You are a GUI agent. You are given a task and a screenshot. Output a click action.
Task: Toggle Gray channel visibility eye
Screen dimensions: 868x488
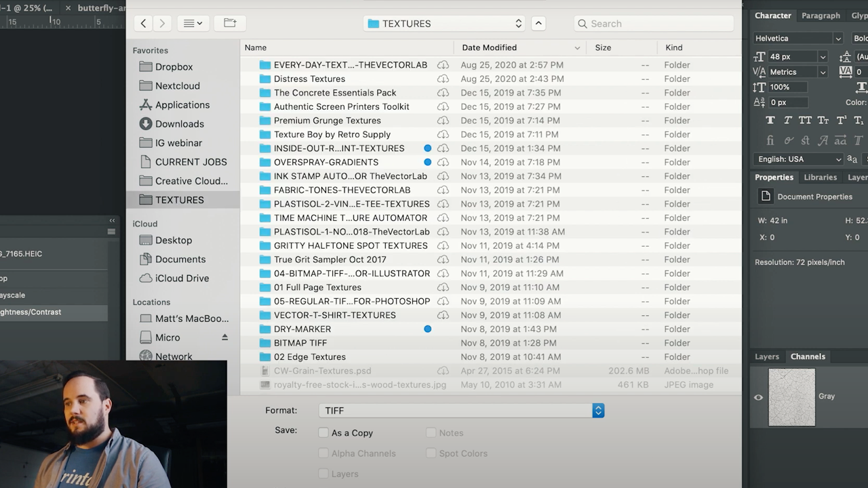tap(758, 397)
